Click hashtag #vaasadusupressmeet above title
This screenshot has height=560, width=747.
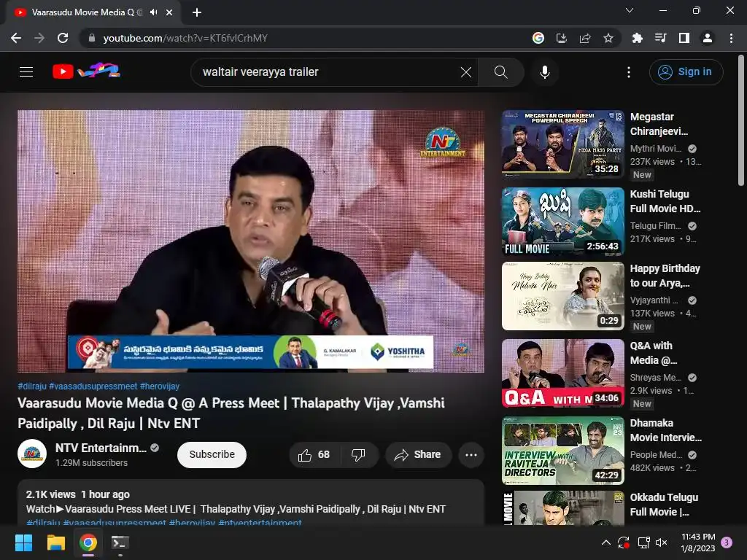[93, 386]
